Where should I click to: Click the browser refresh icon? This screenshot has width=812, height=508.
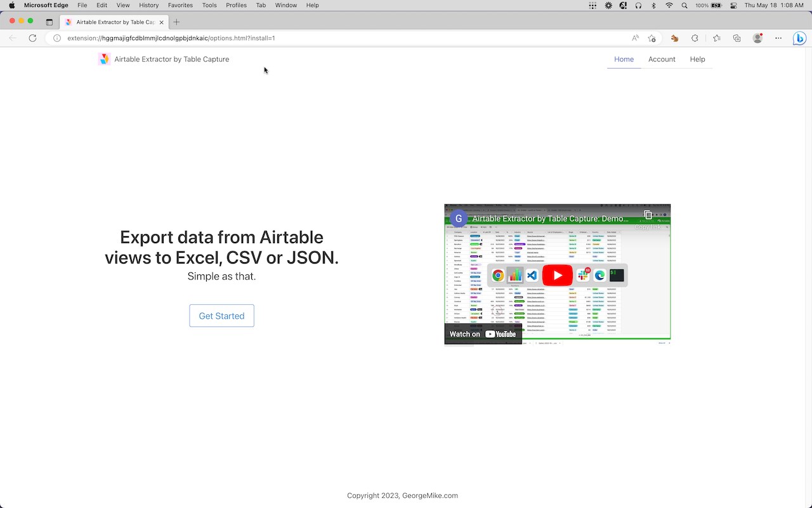pyautogui.click(x=32, y=38)
